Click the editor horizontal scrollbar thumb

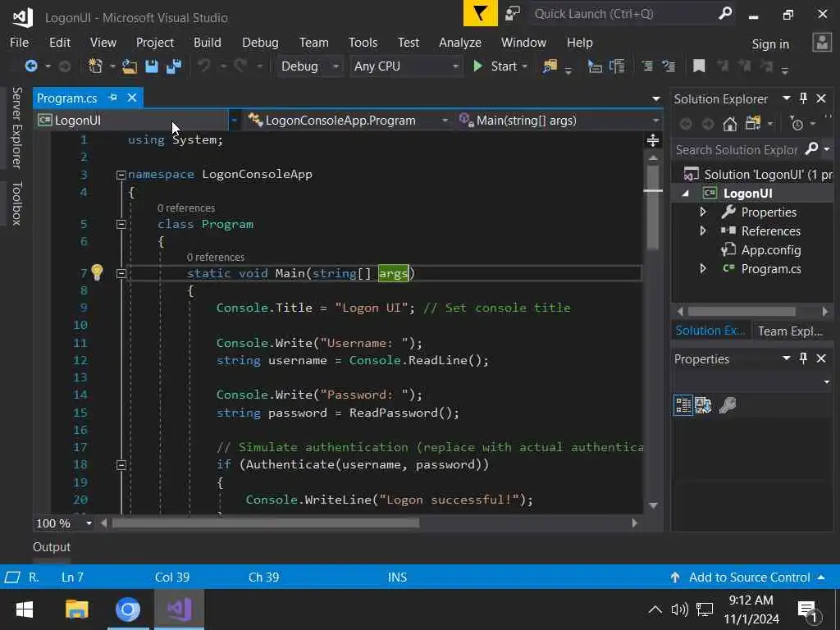click(266, 523)
